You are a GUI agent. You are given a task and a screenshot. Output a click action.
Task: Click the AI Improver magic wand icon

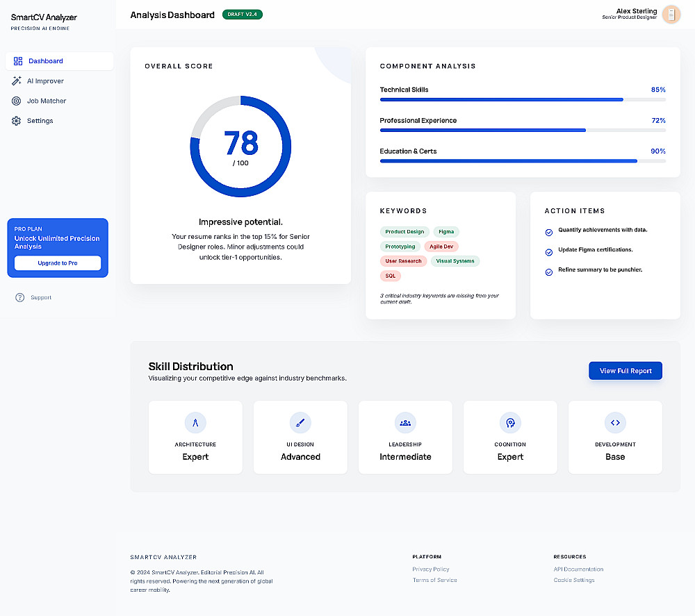(17, 81)
